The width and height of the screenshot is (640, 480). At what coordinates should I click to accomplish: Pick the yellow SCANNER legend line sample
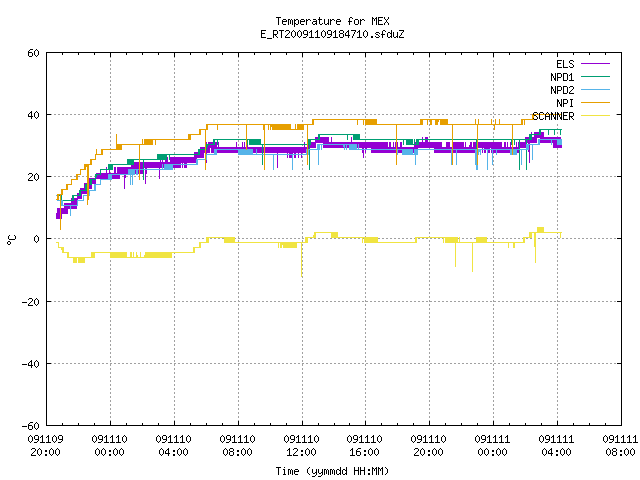click(x=595, y=116)
